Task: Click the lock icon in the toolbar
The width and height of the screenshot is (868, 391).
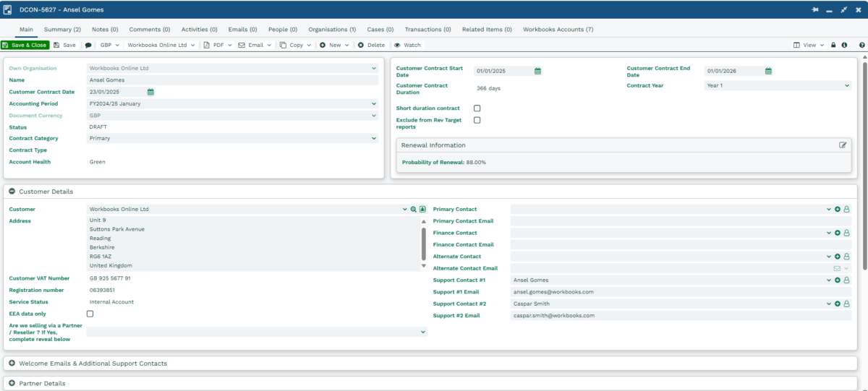Action: click(x=833, y=45)
